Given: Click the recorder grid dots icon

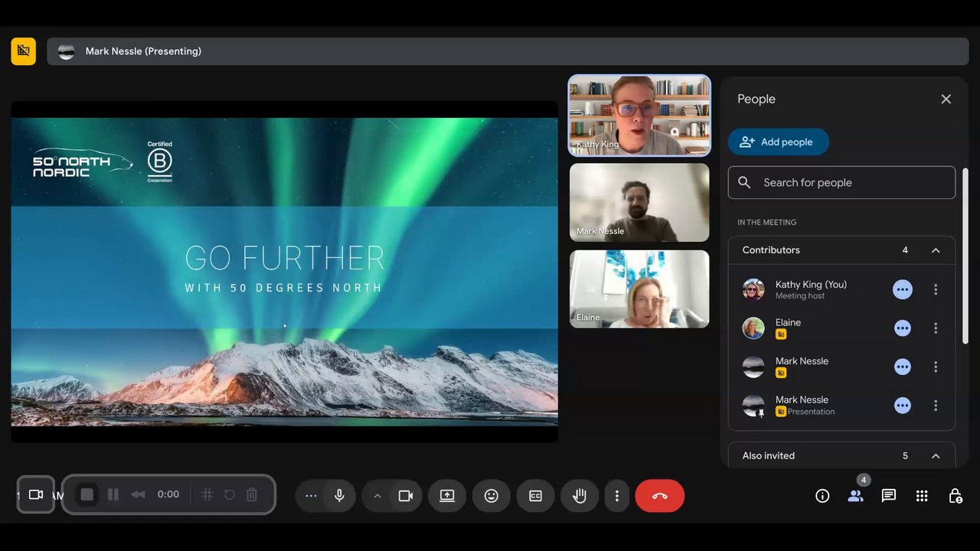Looking at the screenshot, I should click(x=207, y=494).
